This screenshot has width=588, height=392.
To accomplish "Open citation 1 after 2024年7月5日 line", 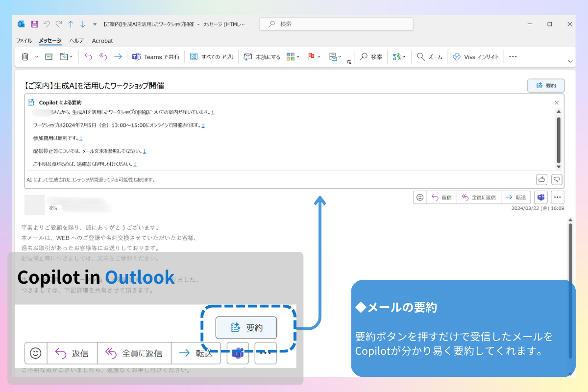I will coord(203,125).
